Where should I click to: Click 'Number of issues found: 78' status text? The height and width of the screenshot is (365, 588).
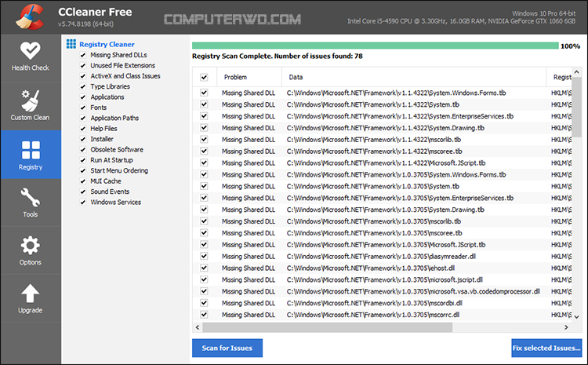pyautogui.click(x=318, y=57)
